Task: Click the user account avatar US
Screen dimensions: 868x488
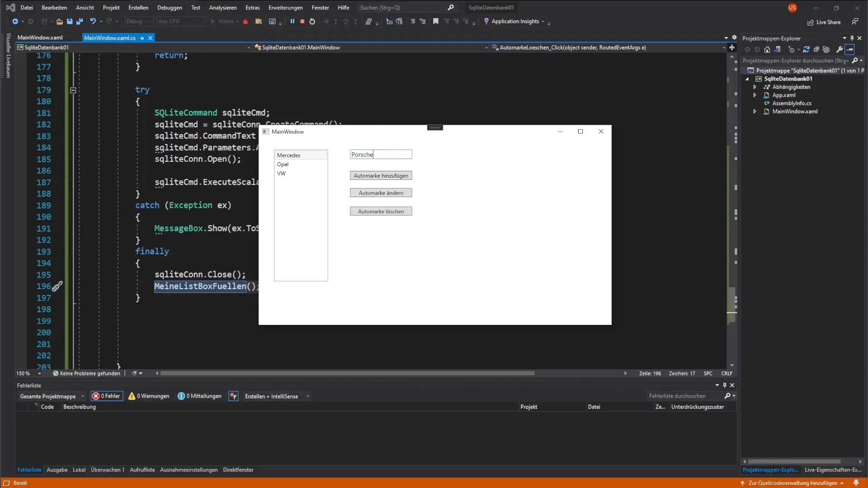Action: pos(792,8)
